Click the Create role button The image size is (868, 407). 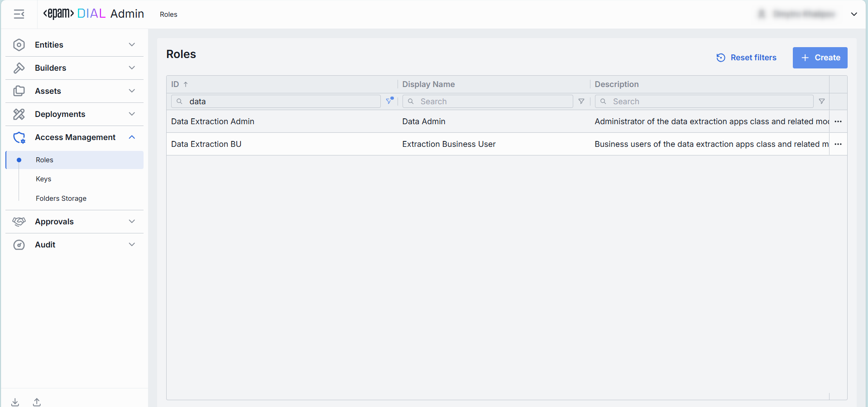[820, 58]
